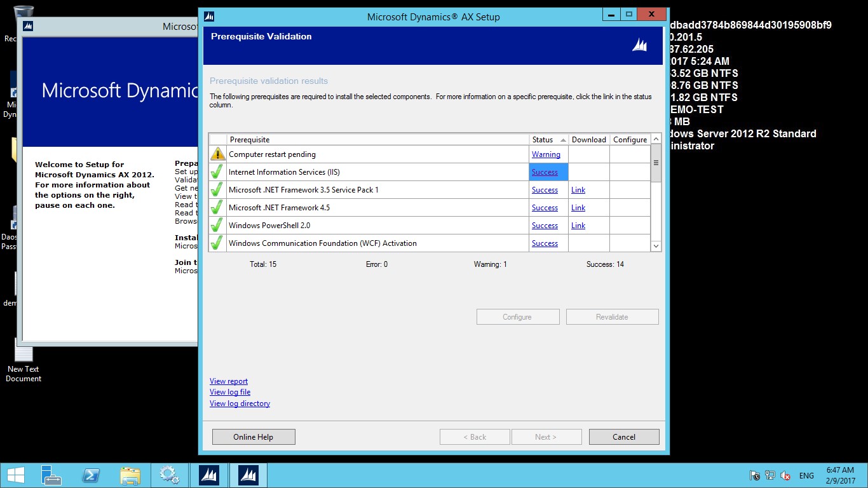
Task: Open the New Text Document desktop icon
Action: tap(24, 360)
